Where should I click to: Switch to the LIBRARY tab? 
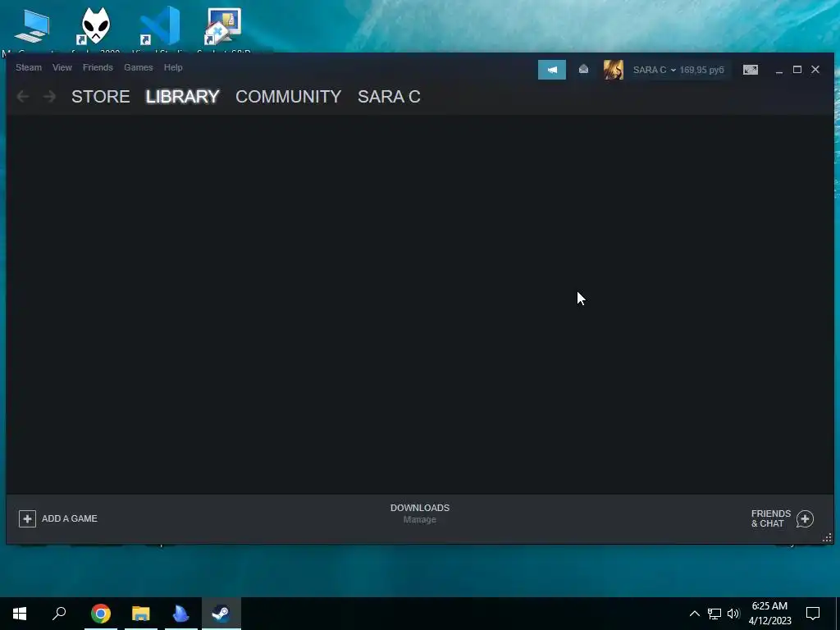tap(183, 97)
